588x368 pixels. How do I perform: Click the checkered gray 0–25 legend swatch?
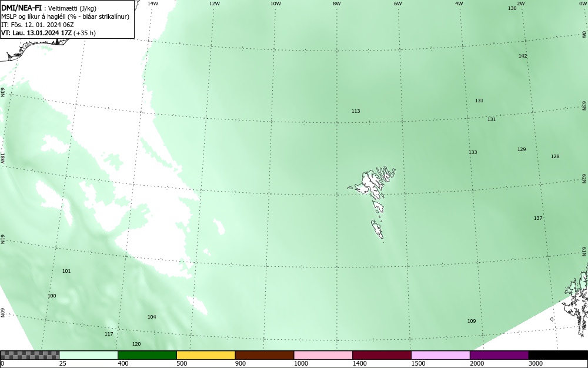[29, 355]
